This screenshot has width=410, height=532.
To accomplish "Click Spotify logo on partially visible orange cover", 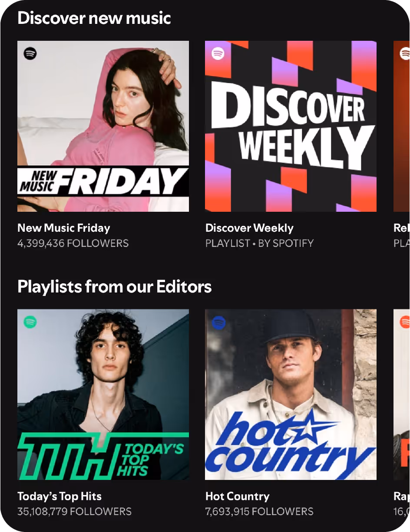I will [x=405, y=53].
